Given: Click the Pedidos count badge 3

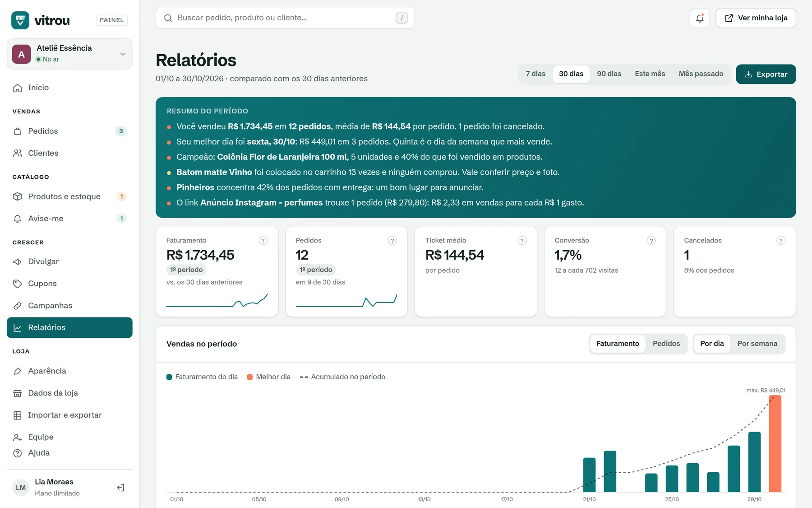Looking at the screenshot, I should tap(121, 131).
